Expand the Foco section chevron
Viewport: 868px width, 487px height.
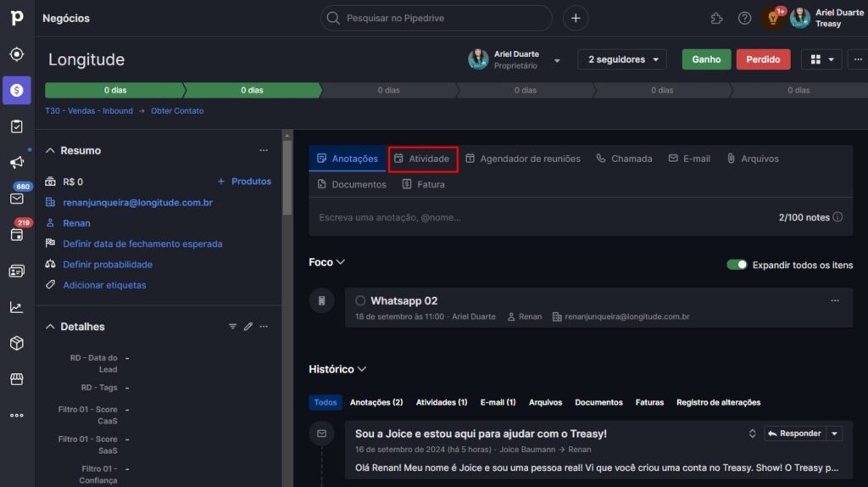click(341, 262)
